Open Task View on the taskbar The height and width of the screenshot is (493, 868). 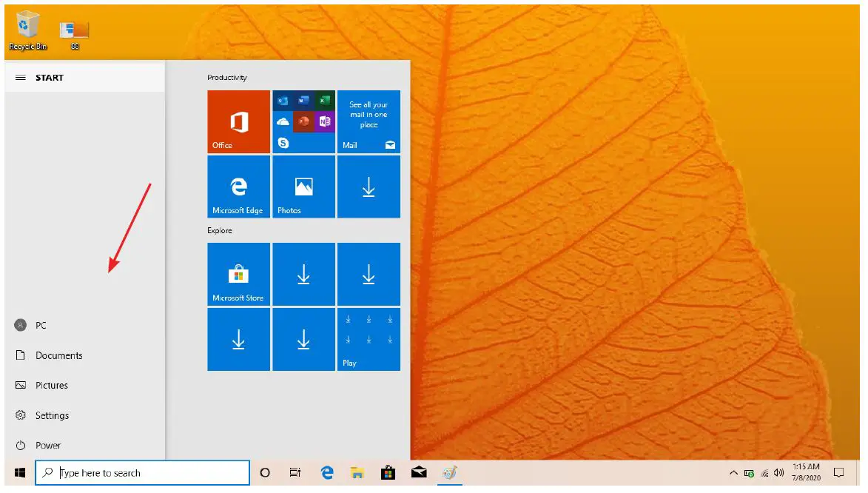[x=295, y=472]
